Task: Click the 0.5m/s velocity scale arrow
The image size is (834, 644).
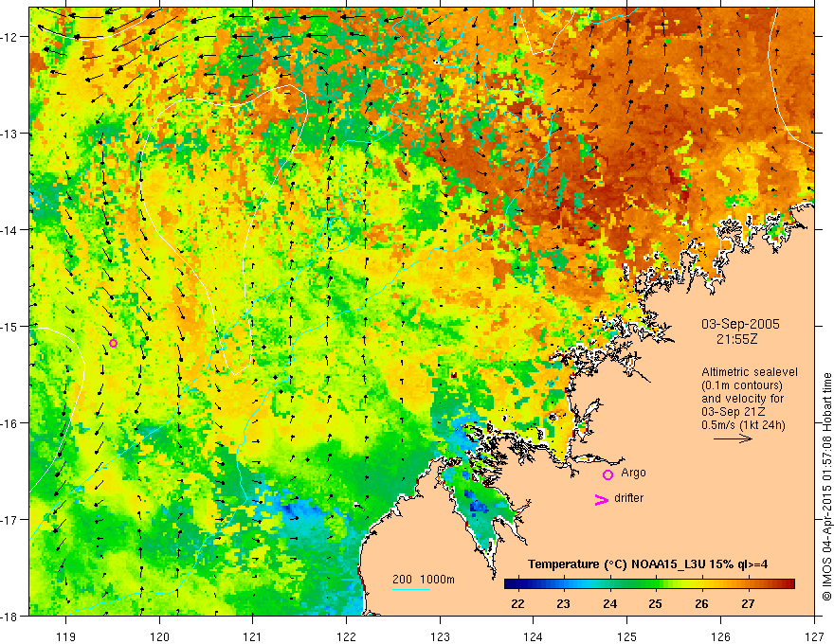Action: 733,438
